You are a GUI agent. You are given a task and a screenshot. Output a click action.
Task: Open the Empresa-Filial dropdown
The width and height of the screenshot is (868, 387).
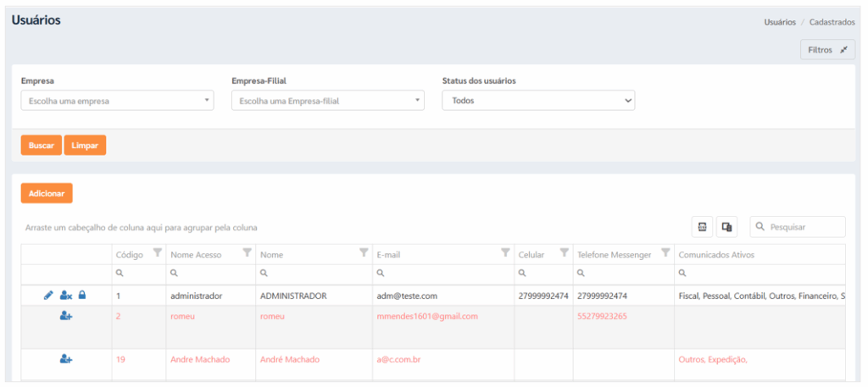[x=328, y=101]
